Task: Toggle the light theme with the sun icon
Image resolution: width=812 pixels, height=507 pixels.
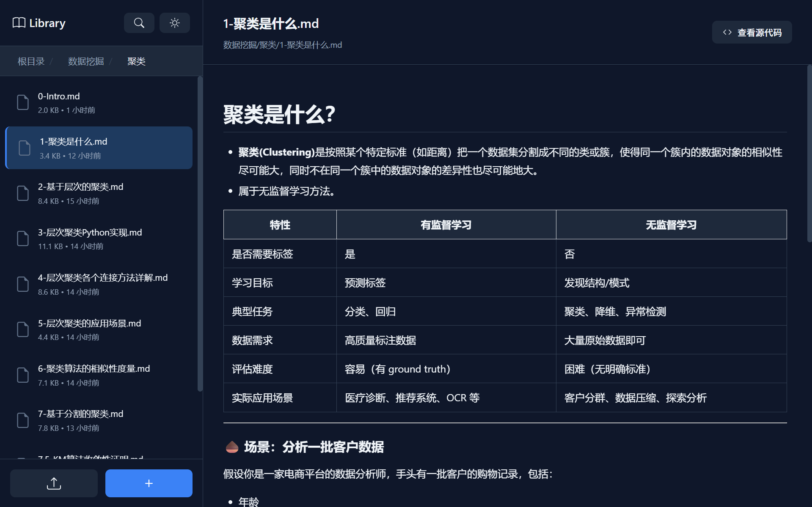Action: [174, 23]
